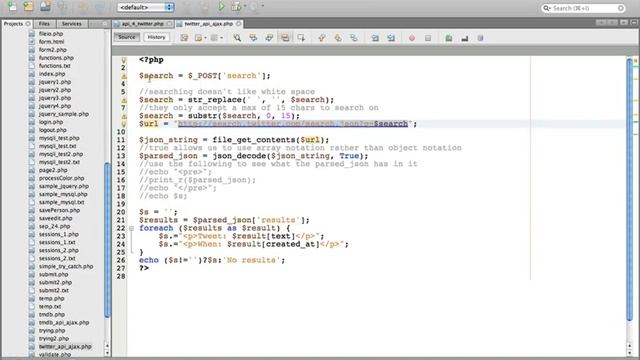Select functions.php in the project tree

pos(56,58)
